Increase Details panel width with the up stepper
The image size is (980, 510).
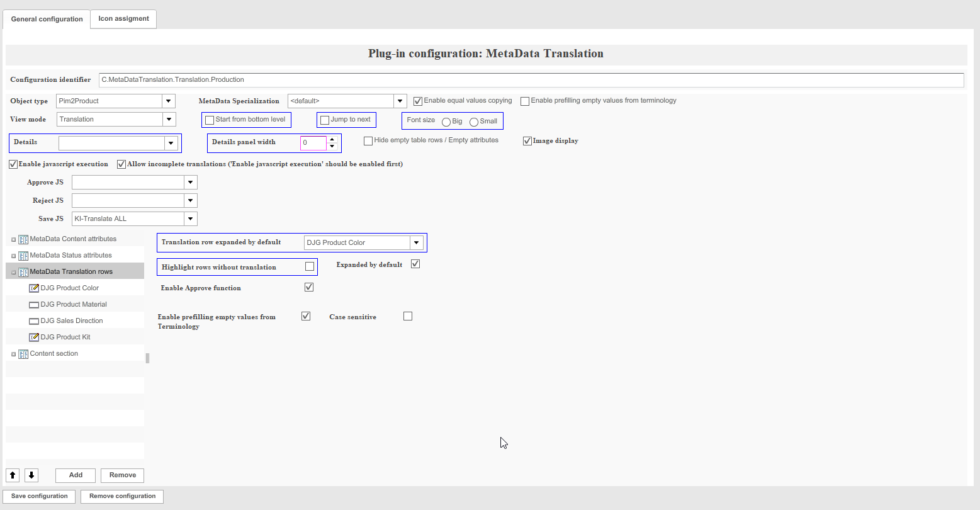[332, 140]
